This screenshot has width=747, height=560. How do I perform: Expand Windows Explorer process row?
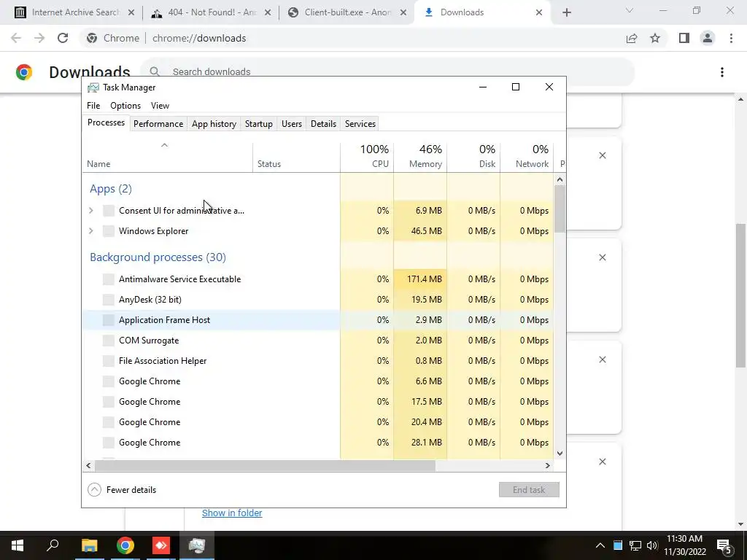(91, 231)
